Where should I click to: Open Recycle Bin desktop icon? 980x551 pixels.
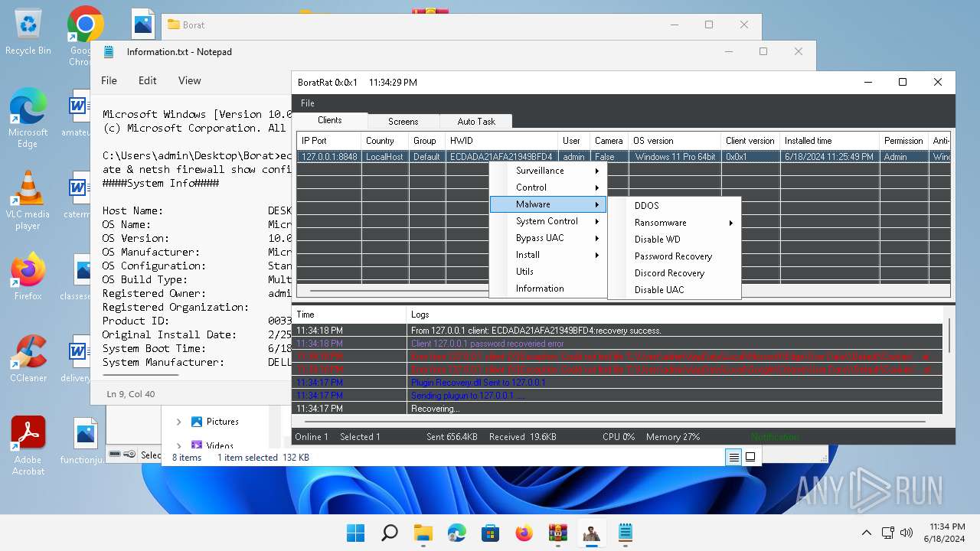[28, 31]
